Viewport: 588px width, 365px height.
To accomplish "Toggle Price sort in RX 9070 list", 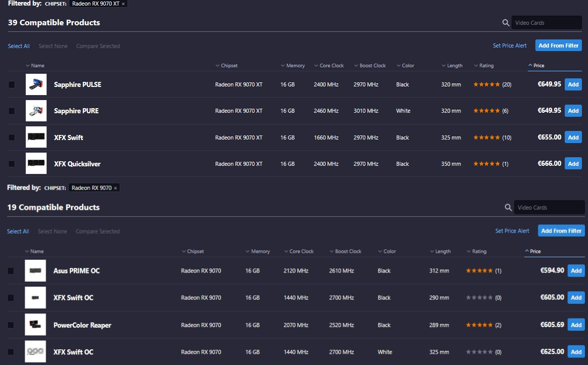I will (533, 251).
